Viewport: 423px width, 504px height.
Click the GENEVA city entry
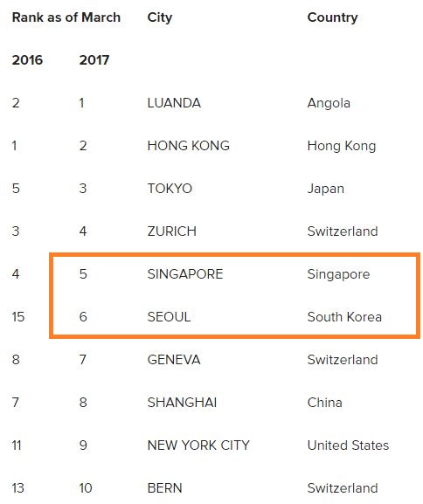point(174,360)
